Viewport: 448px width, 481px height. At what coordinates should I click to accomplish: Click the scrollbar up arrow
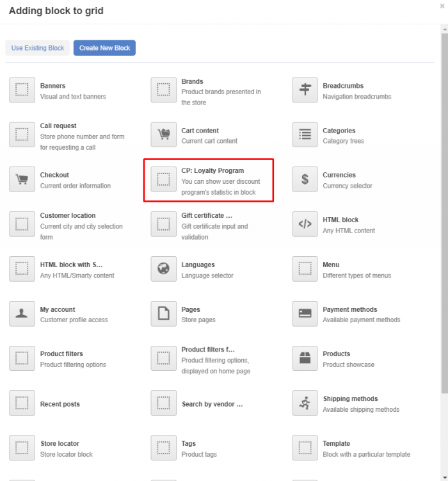[445, 29]
